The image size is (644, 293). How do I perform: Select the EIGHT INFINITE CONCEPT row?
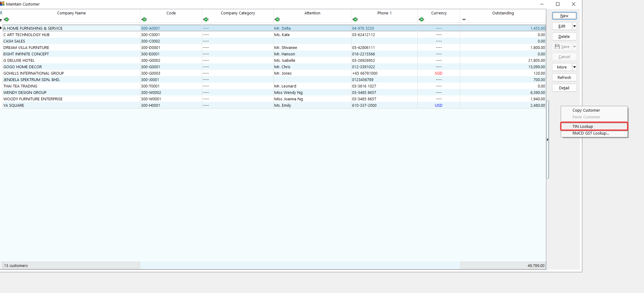click(x=274, y=54)
